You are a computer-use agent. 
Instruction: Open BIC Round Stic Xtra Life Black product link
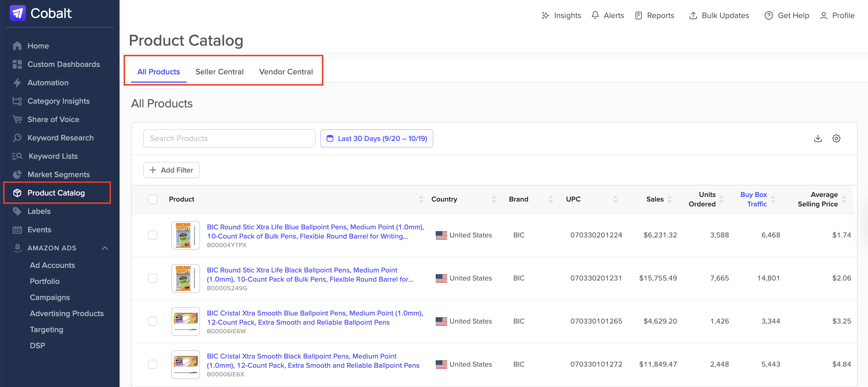click(310, 274)
